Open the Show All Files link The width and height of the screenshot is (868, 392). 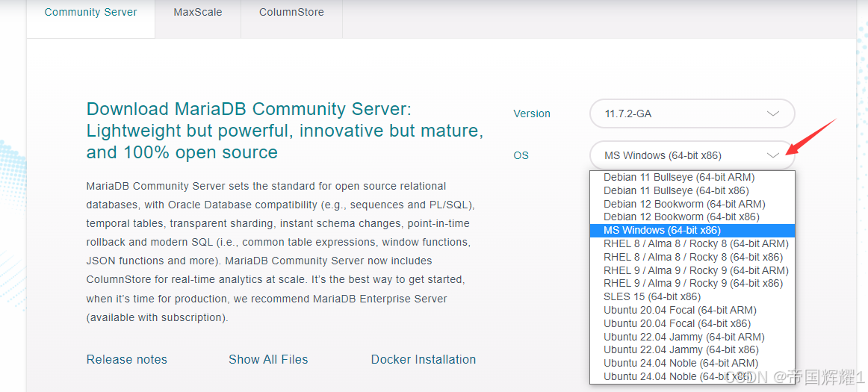click(x=268, y=359)
